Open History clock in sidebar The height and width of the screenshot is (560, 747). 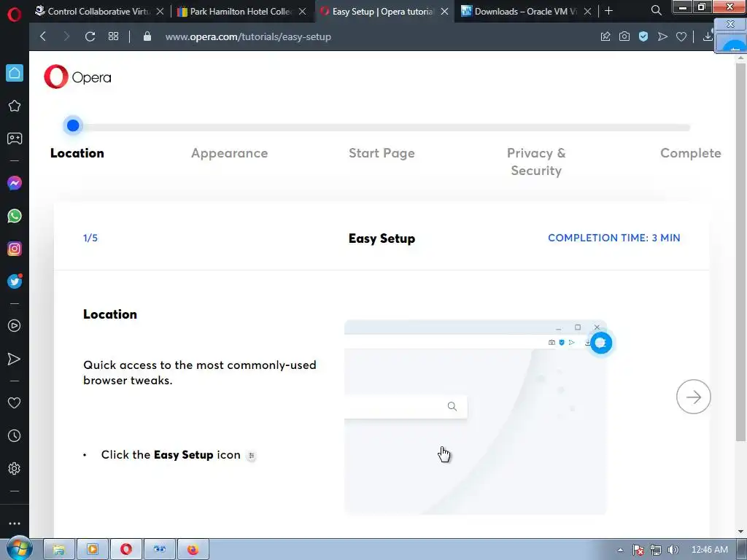15,436
